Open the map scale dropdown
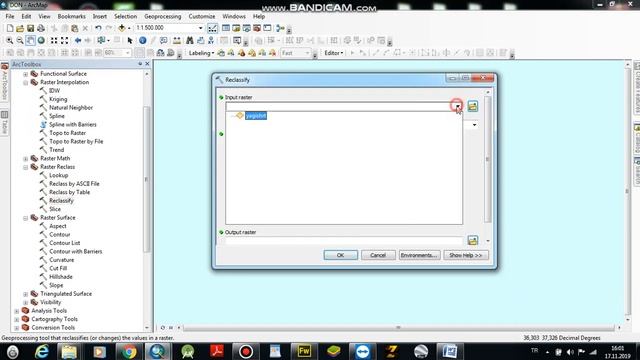The height and width of the screenshot is (360, 640). (200, 28)
